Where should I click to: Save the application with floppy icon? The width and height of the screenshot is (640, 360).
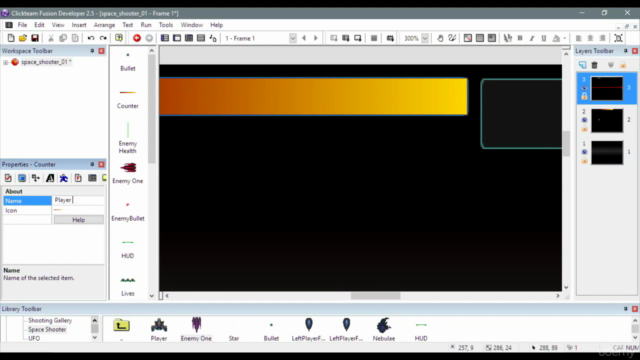35,38
